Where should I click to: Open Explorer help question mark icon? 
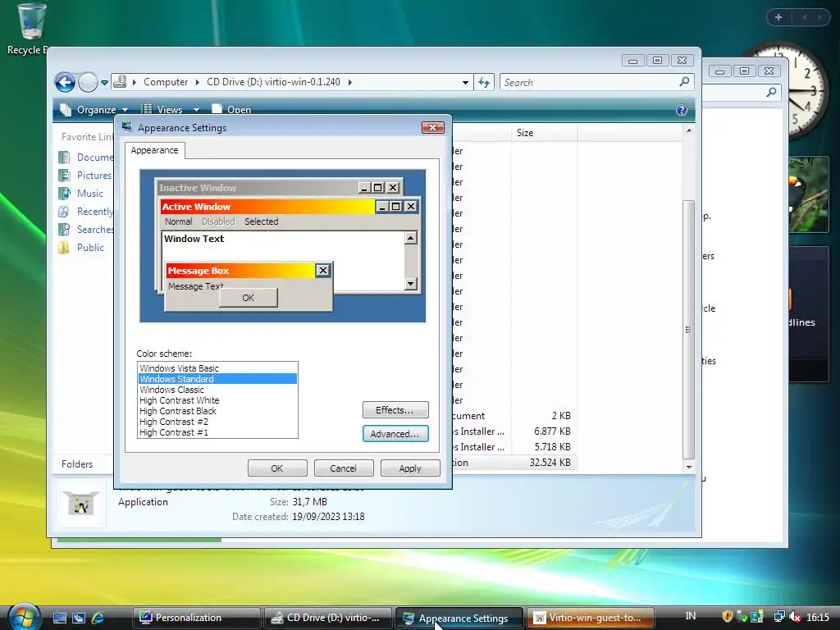[x=682, y=110]
